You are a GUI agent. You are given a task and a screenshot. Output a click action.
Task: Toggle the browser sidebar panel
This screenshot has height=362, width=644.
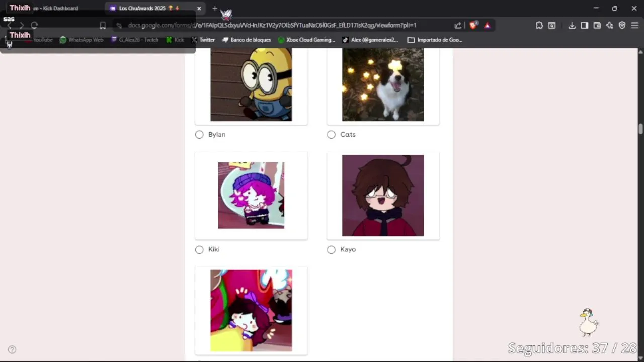click(x=584, y=25)
